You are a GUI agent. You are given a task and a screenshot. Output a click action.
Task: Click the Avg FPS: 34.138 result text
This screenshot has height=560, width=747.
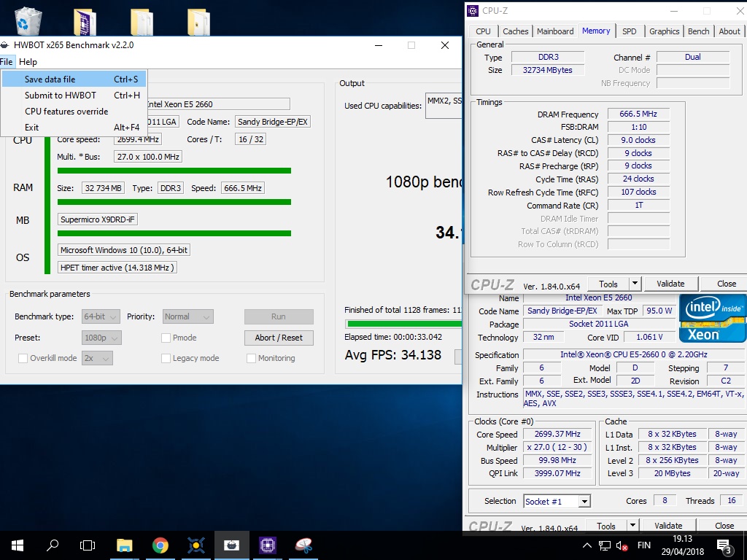pos(393,355)
